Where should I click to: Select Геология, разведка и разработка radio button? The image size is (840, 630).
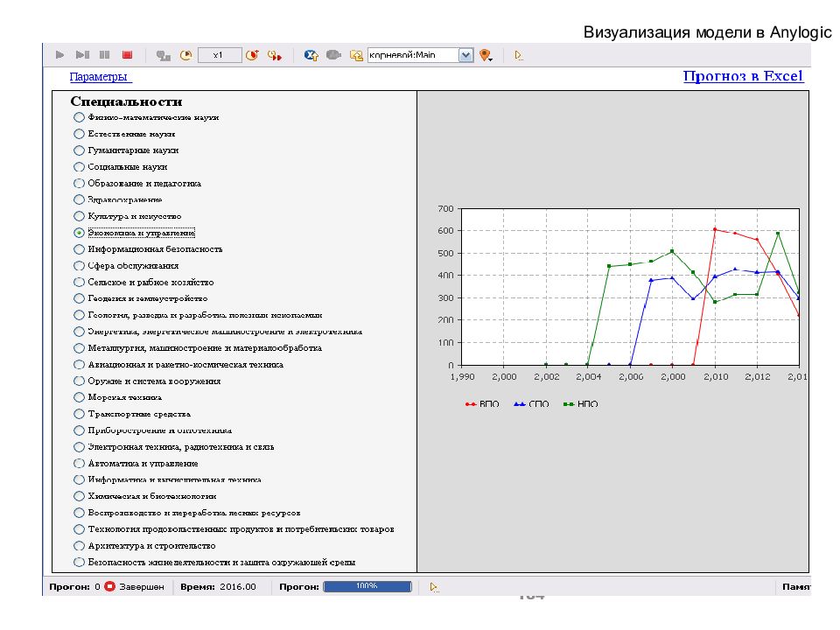coord(79,315)
